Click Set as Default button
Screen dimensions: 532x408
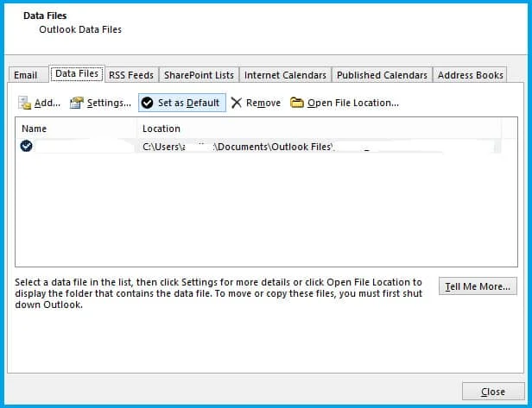pyautogui.click(x=182, y=103)
